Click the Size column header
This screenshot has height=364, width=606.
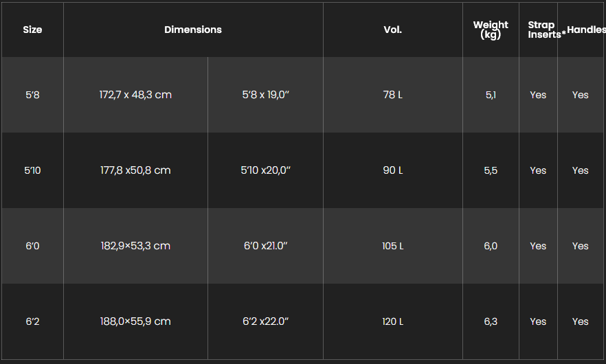click(32, 30)
